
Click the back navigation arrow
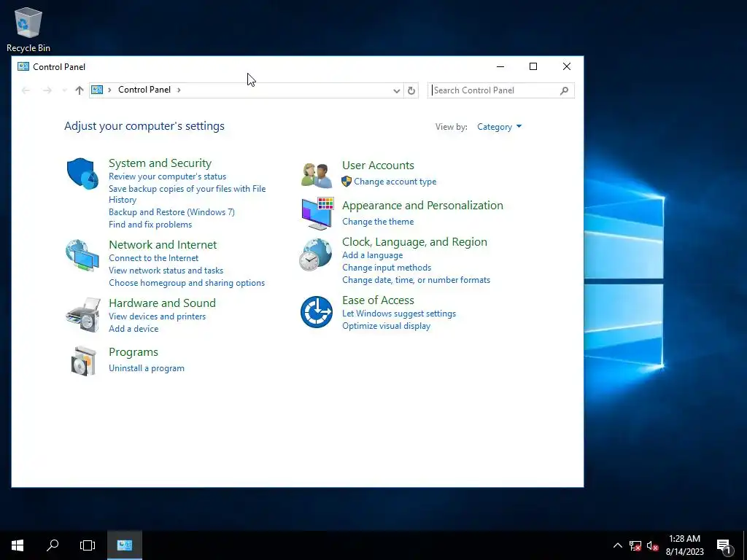[x=26, y=90]
